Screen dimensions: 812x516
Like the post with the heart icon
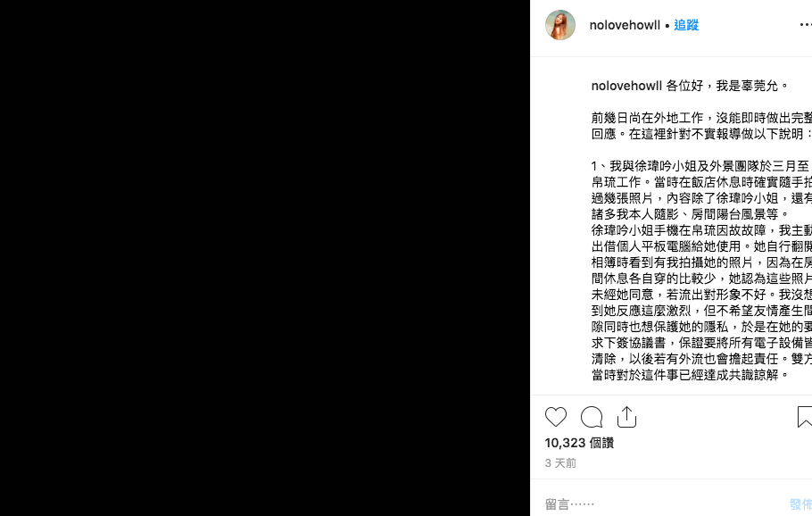tap(556, 417)
